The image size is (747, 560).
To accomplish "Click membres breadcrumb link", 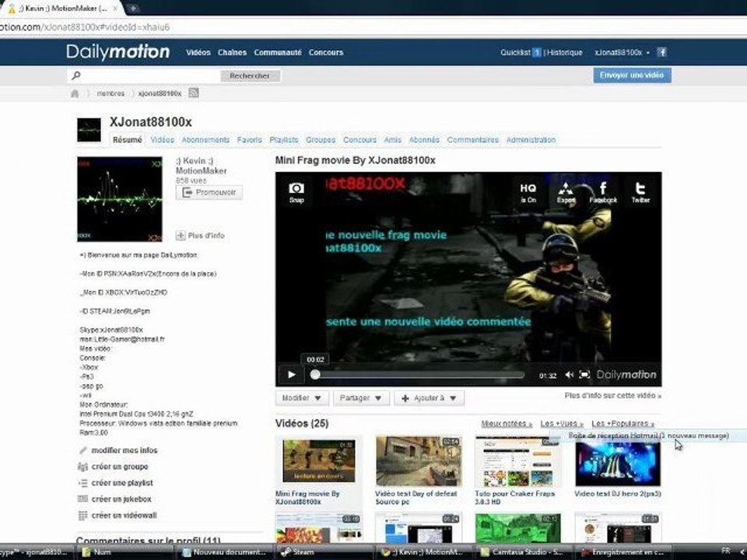I will pos(110,94).
